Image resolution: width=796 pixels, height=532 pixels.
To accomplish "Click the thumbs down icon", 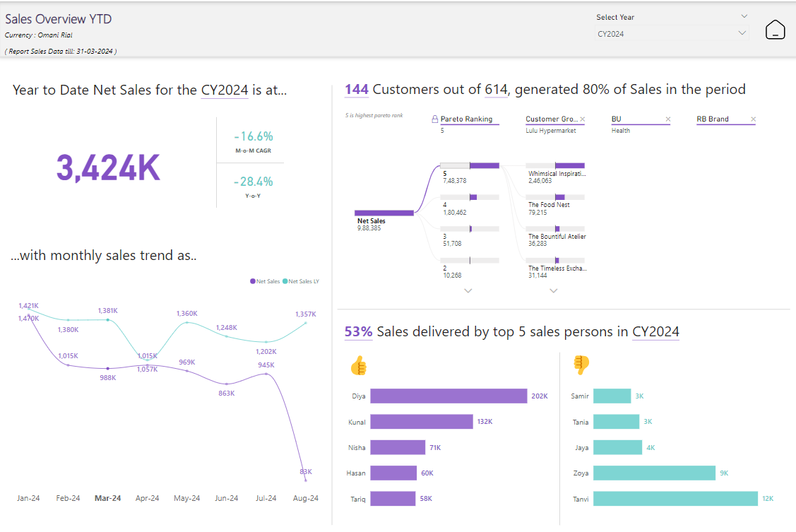I will tap(581, 365).
